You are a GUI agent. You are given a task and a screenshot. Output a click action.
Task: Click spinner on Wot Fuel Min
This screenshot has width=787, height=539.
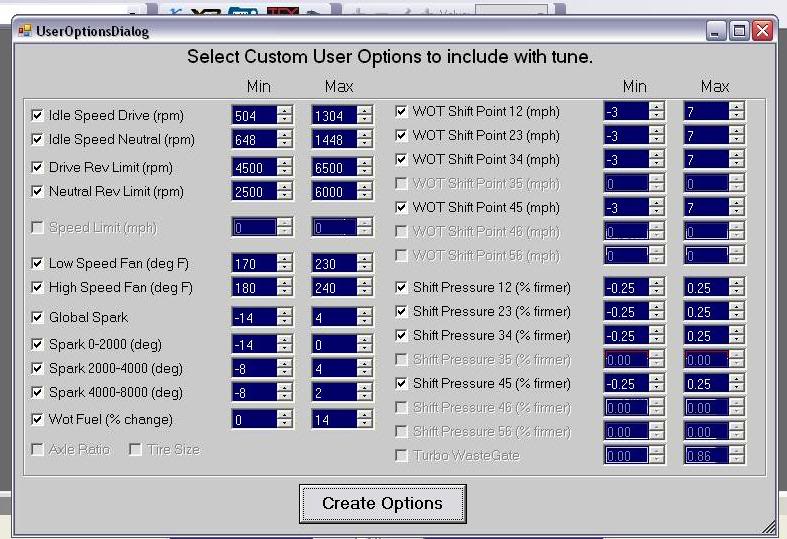(285, 420)
